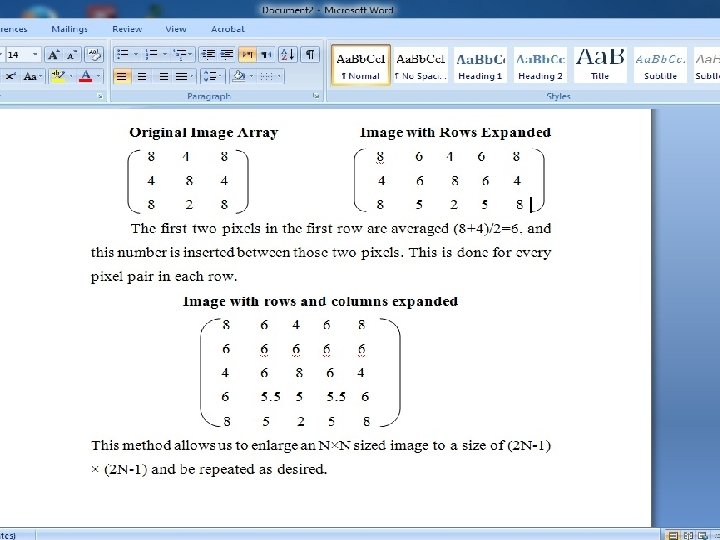This screenshot has width=720, height=540.
Task: Expand the numbering library dropdown arrow
Action: pyautogui.click(x=165, y=55)
